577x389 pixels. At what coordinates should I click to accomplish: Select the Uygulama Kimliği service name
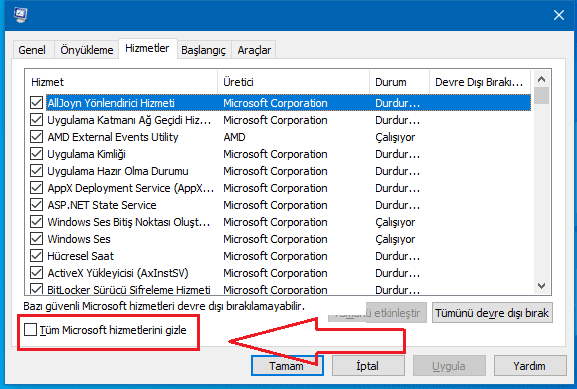[x=86, y=154]
